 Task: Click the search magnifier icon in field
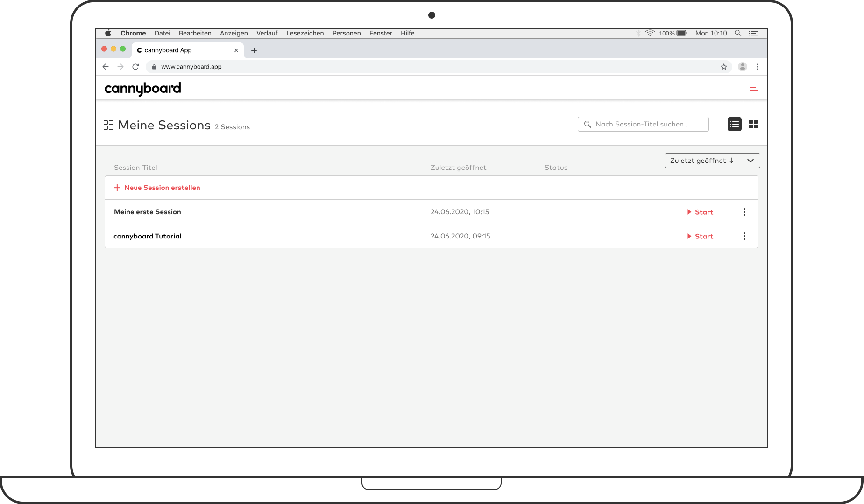(588, 124)
